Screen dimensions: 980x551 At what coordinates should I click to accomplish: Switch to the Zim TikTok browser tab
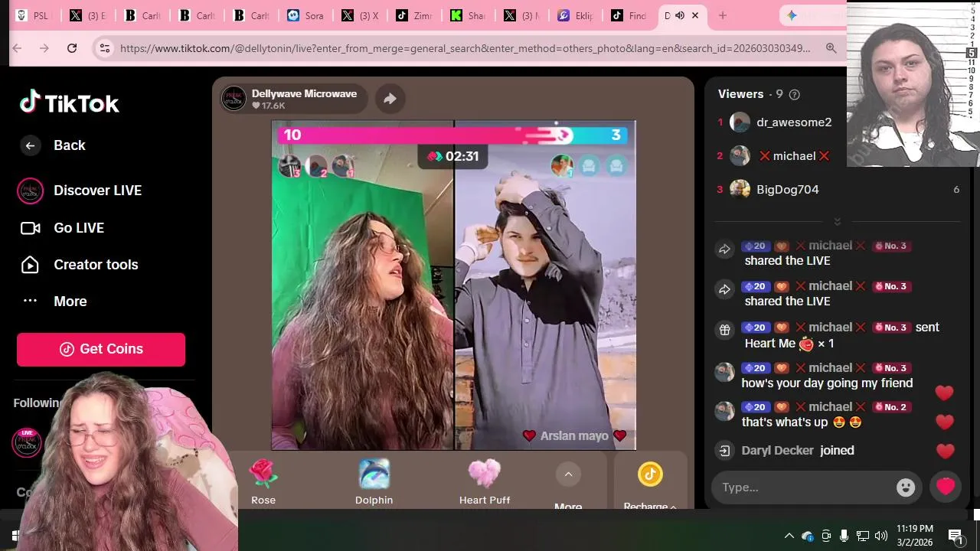tap(413, 15)
